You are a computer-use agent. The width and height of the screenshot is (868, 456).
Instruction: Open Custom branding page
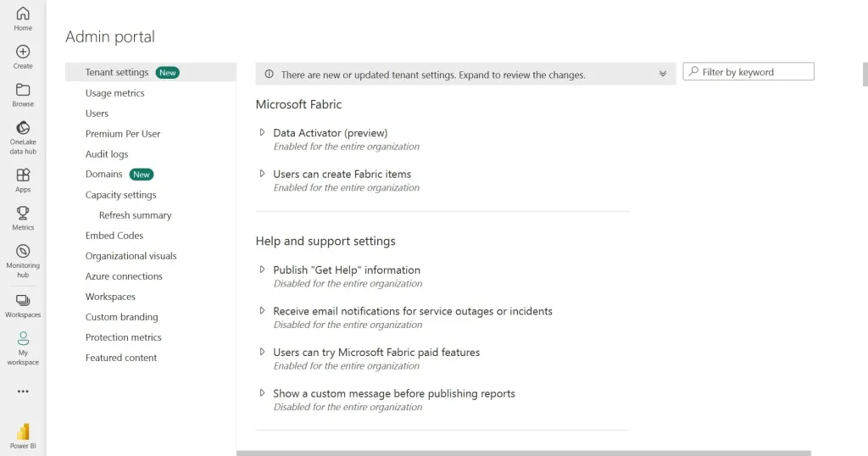122,317
